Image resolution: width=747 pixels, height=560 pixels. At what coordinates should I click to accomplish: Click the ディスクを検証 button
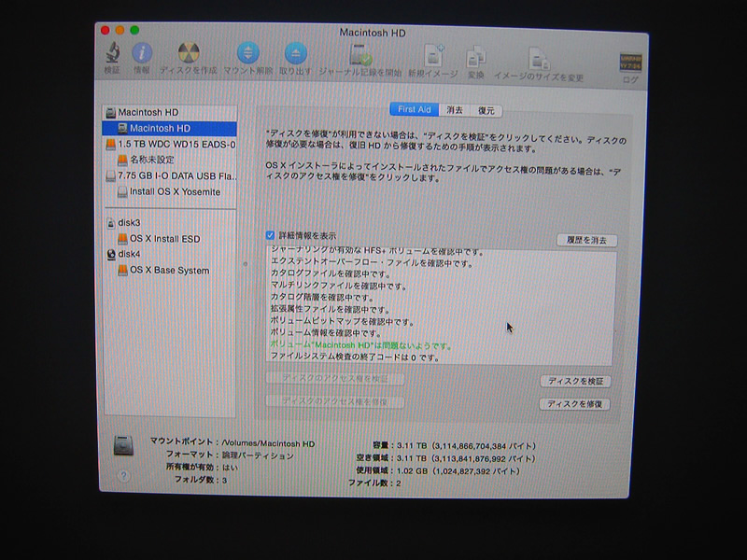575,382
